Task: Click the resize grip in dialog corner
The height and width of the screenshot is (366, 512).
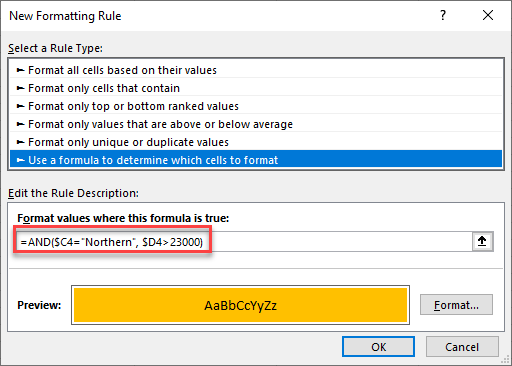Action: pyautogui.click(x=506, y=360)
